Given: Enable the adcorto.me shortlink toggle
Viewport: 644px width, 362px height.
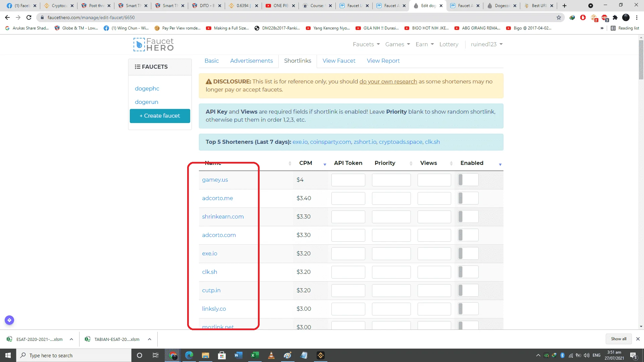Looking at the screenshot, I should pos(468,198).
